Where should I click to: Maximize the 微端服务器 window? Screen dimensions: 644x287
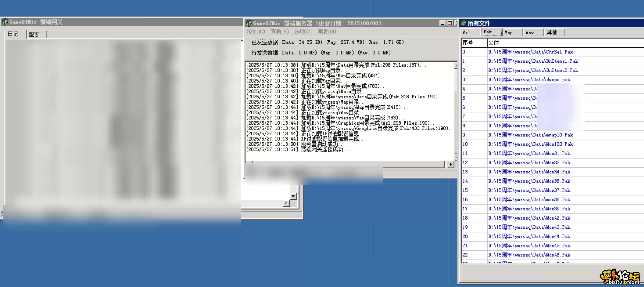pyautogui.click(x=450, y=23)
